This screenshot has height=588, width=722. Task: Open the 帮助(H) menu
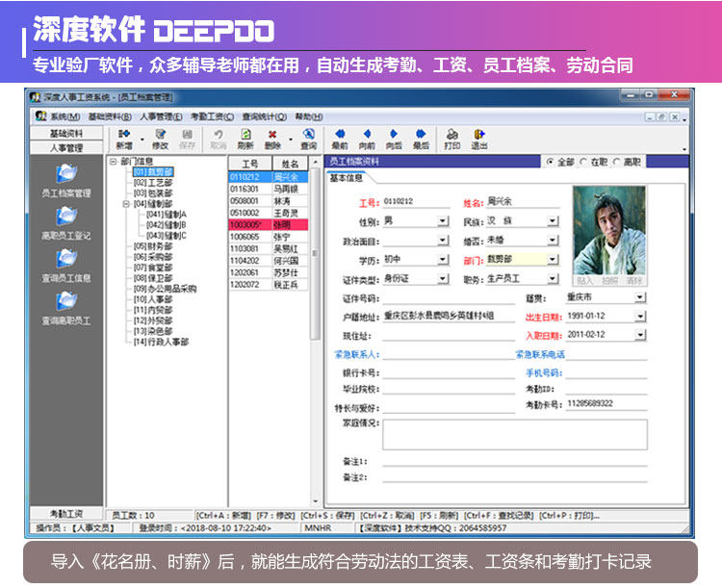click(309, 117)
